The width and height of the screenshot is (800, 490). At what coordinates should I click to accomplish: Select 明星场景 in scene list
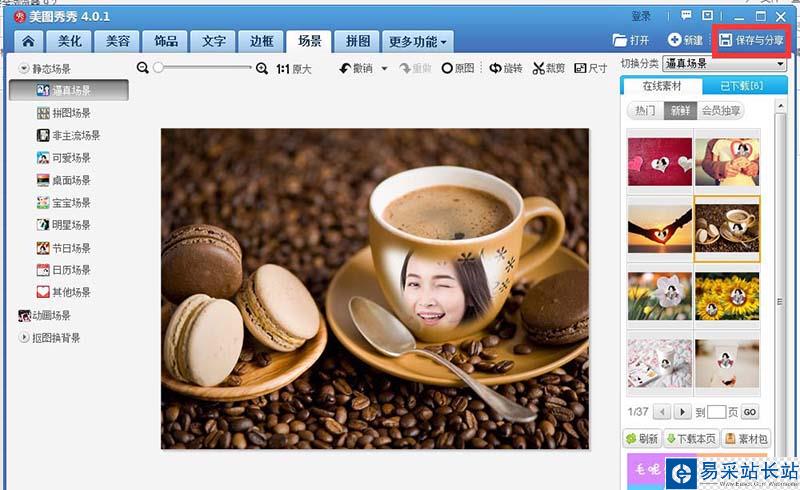(x=63, y=225)
